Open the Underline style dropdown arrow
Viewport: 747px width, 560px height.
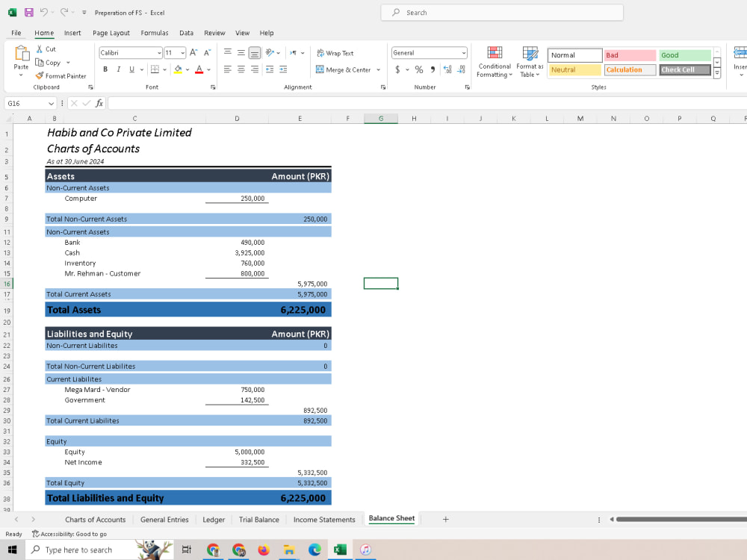[x=141, y=69]
